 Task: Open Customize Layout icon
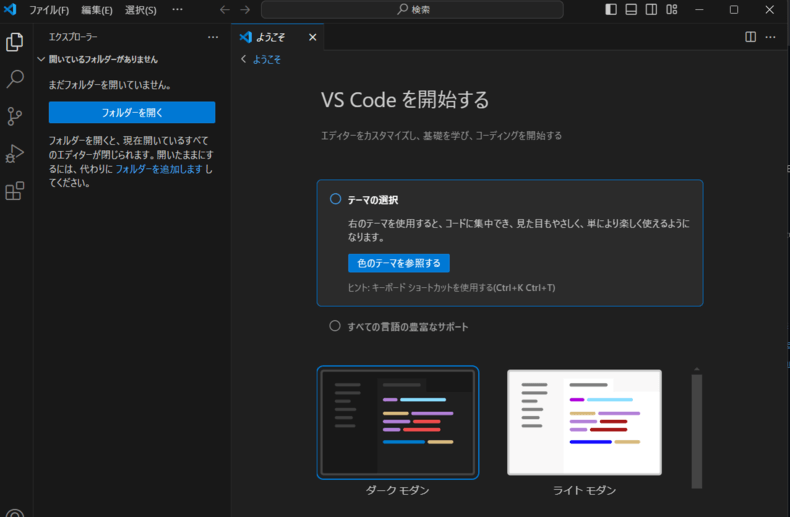672,10
